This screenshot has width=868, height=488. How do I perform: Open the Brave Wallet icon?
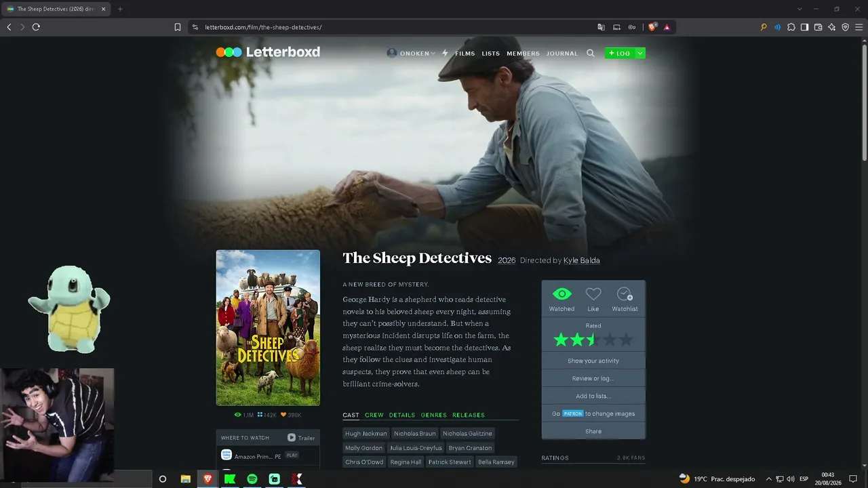818,27
